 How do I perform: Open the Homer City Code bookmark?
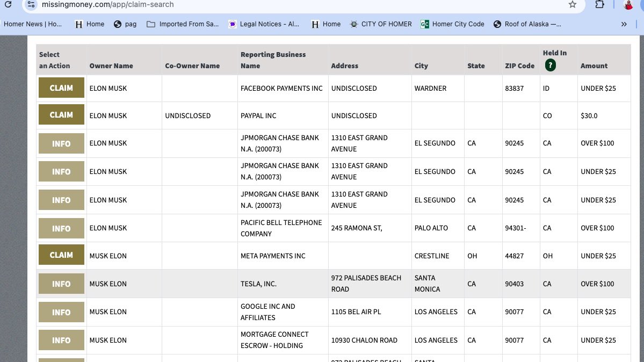pyautogui.click(x=452, y=24)
